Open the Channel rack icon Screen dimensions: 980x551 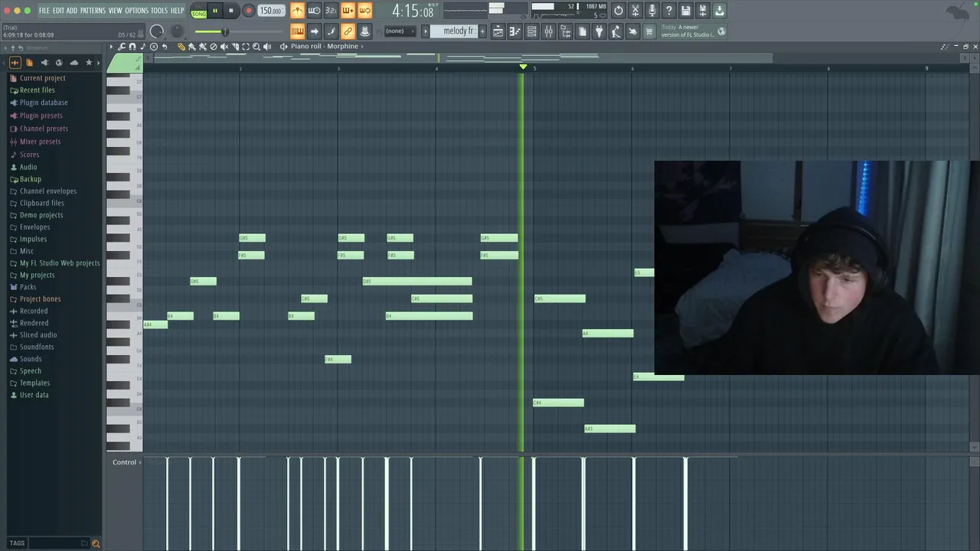coord(531,31)
